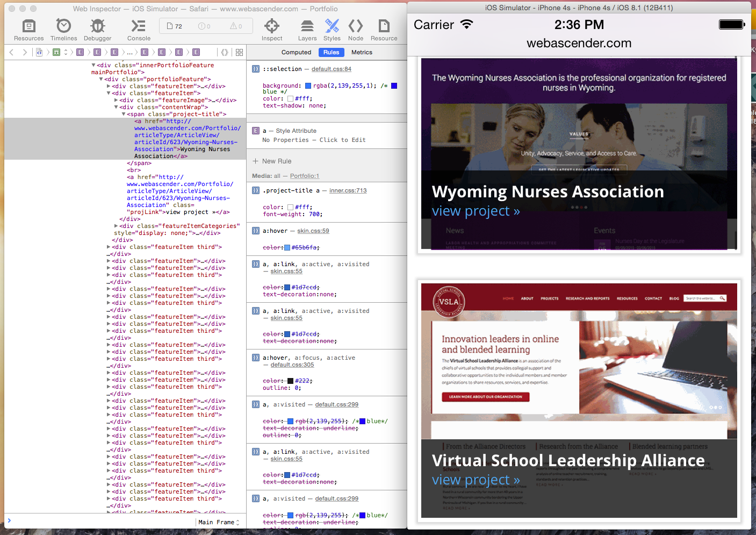Screen dimensions: 756x535
Task: Tap 'view project »' under Wyoming Nurses Association
Action: 476,211
